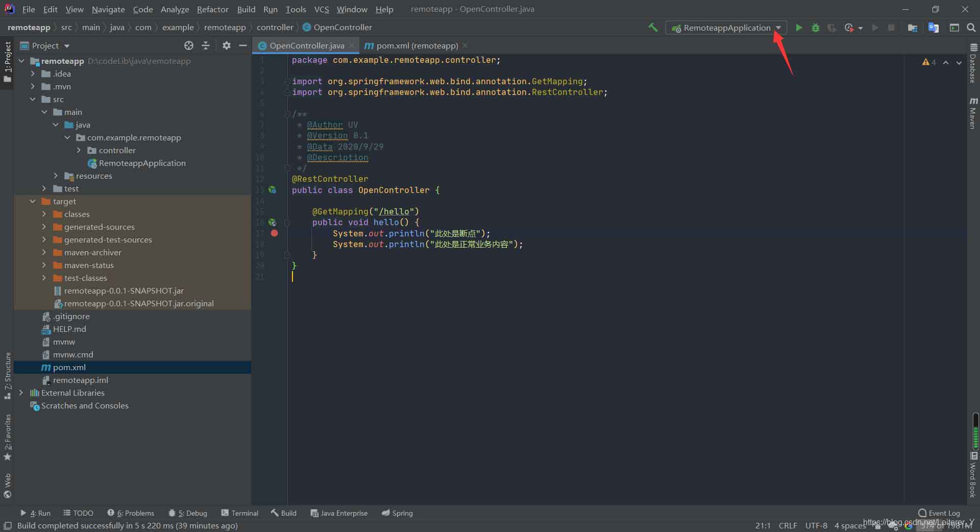Viewport: 980px width, 532px height.
Task: Expand the classes folder under target
Action: pos(44,214)
